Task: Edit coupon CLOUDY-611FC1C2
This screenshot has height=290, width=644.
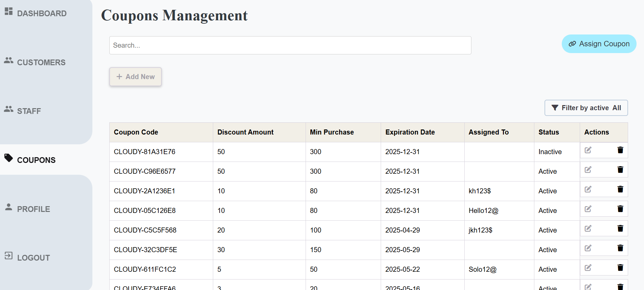Action: (x=588, y=268)
